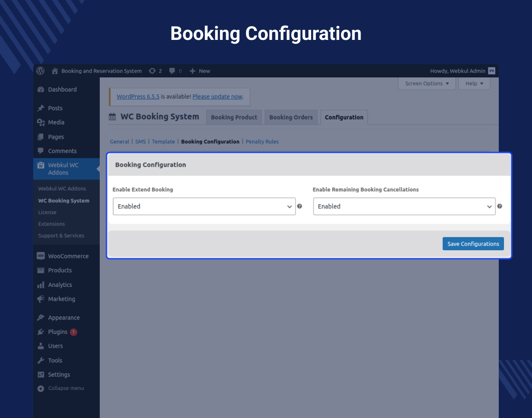Image resolution: width=532 pixels, height=418 pixels.
Task: Follow the Please update now link
Action: [x=218, y=96]
